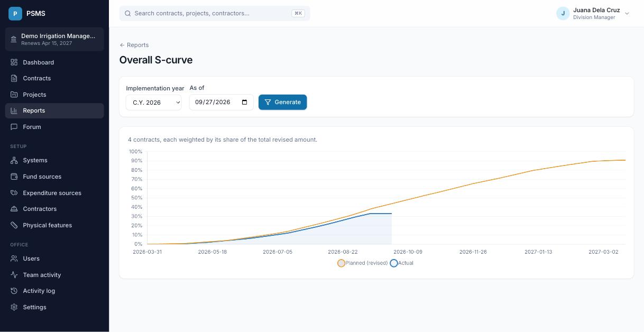Click the Forum speech bubble icon

[14, 127]
